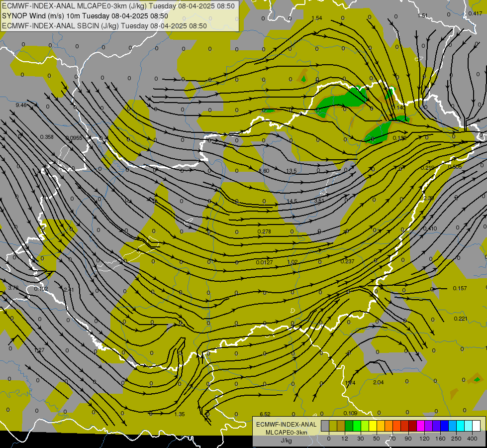Click the map value 8.60
This screenshot has height=448, width=487.
click(264, 171)
